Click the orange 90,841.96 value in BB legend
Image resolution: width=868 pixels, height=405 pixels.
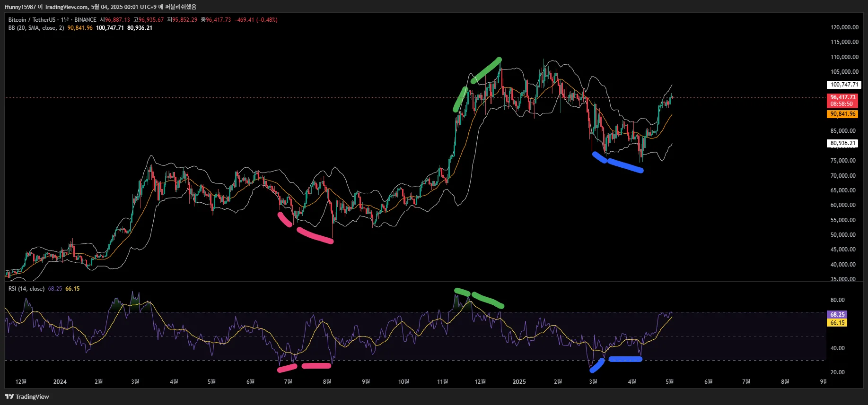pos(80,28)
